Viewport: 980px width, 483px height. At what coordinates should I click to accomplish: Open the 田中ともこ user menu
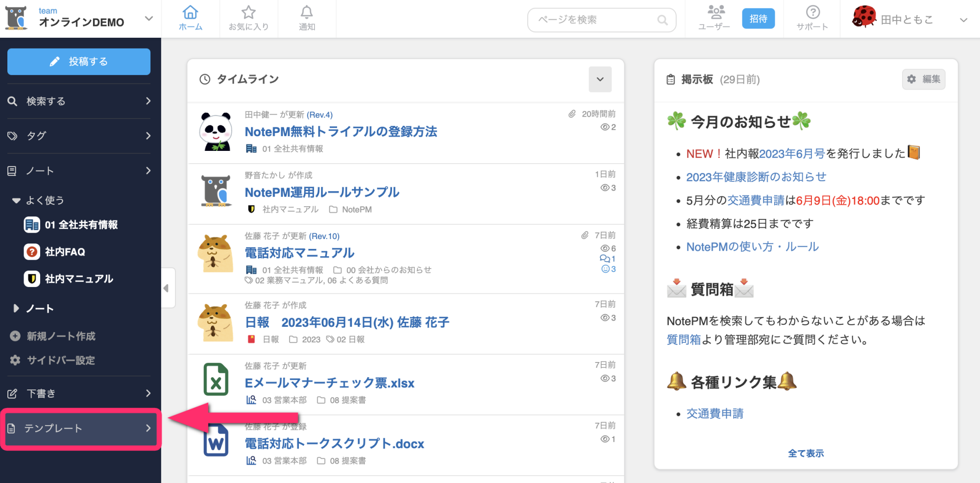[x=963, y=20]
